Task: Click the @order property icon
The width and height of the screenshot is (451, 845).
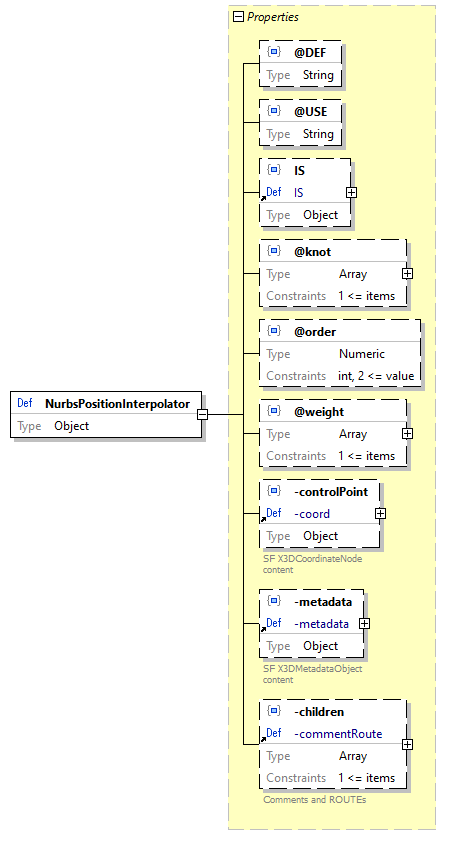Action: tap(274, 331)
